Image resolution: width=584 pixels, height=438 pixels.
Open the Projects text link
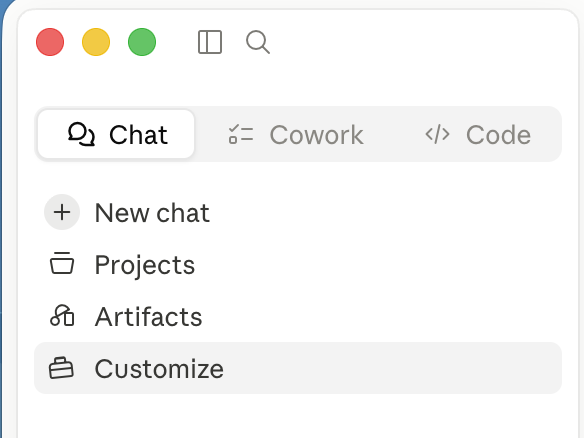(x=145, y=265)
